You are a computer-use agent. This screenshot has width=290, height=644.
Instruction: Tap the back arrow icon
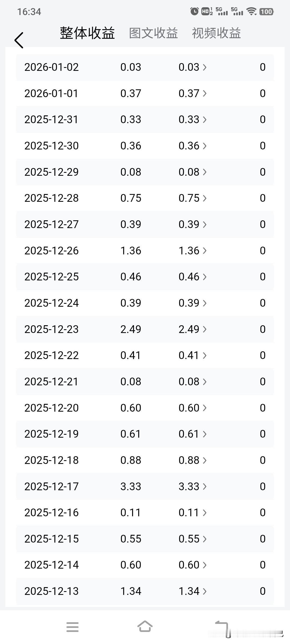pos(19,40)
